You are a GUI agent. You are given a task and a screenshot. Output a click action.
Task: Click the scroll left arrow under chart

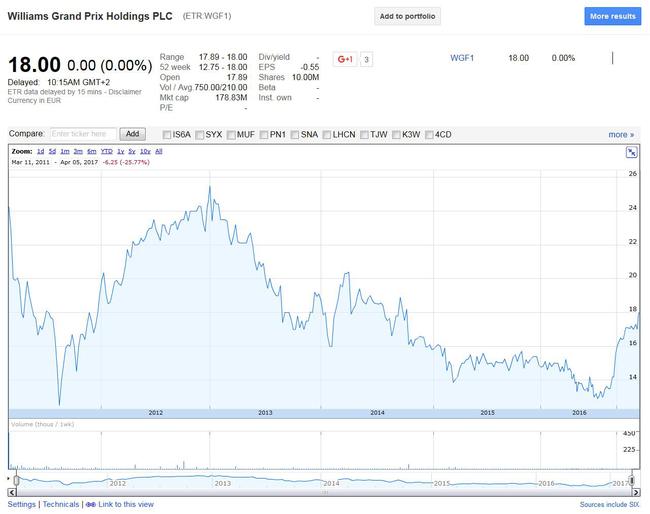coord(12,492)
